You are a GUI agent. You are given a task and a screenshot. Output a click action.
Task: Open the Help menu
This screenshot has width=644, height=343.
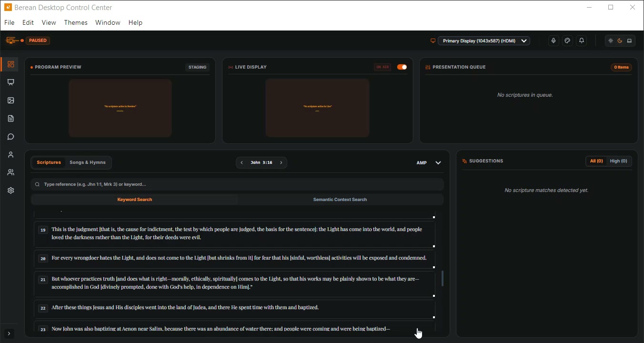pos(135,22)
